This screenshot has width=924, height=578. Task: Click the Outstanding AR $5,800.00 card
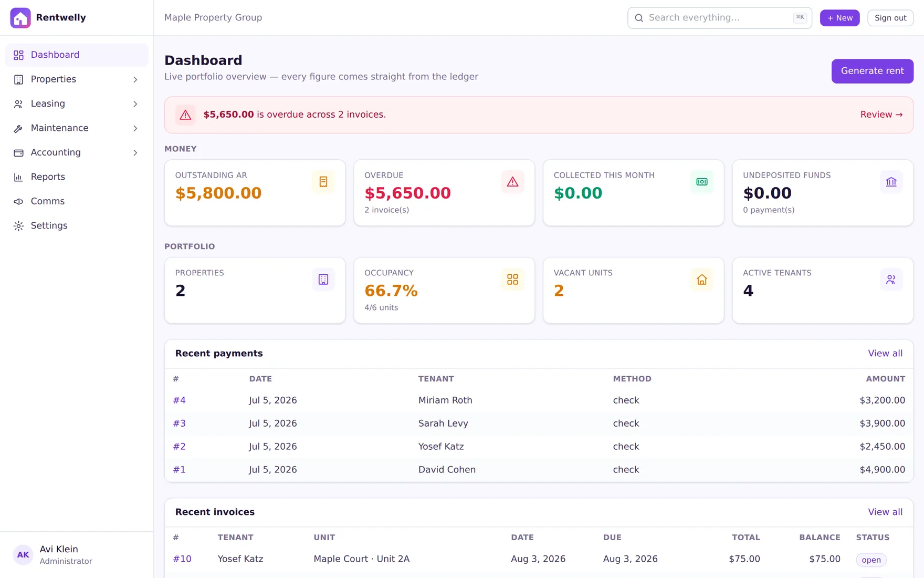pyautogui.click(x=255, y=193)
